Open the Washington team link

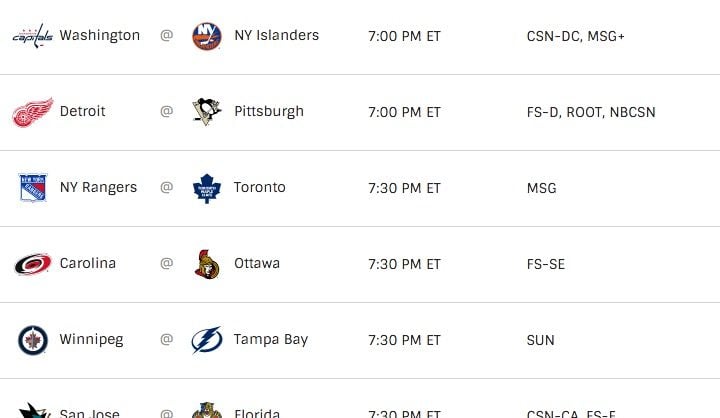tap(100, 35)
